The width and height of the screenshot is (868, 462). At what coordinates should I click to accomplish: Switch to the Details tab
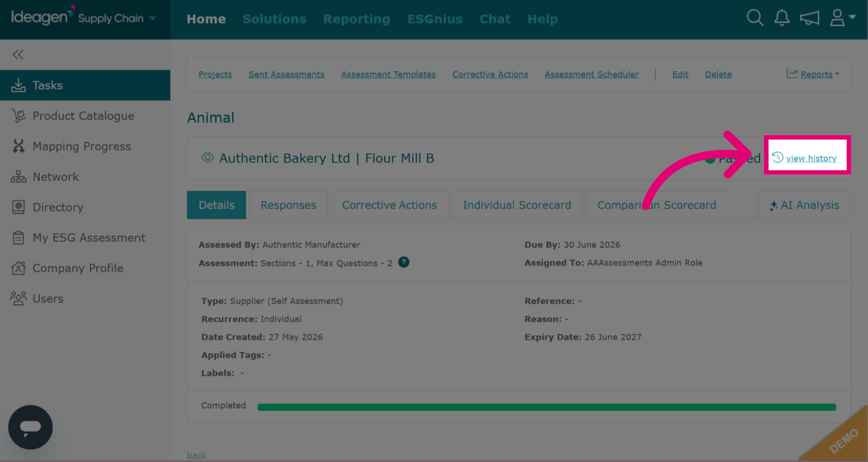tap(217, 205)
